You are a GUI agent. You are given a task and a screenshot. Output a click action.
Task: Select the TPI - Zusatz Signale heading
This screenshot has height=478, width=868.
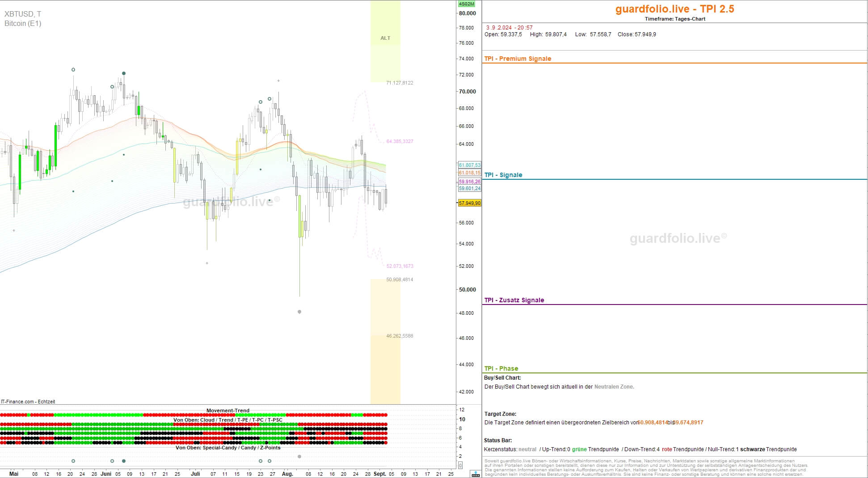(x=514, y=300)
